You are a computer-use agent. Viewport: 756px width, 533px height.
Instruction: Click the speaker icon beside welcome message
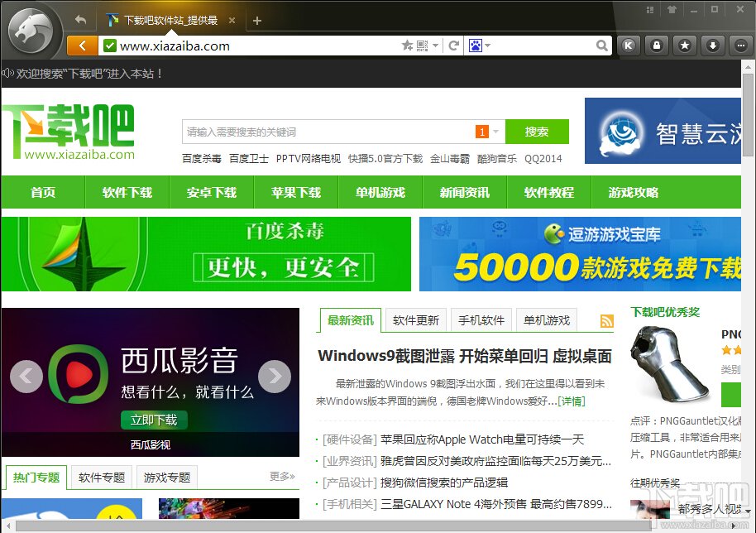pos(7,74)
